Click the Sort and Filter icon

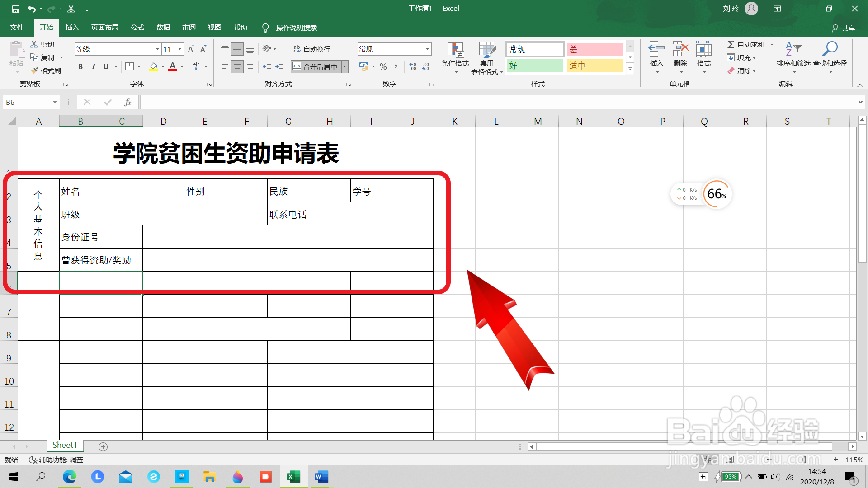[x=793, y=49]
